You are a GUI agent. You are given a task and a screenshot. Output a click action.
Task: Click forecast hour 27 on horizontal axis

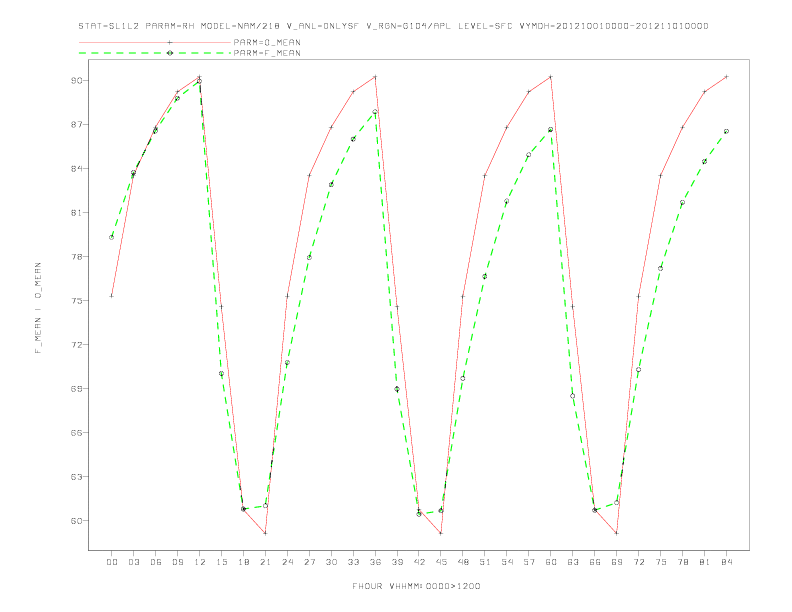[x=309, y=562]
